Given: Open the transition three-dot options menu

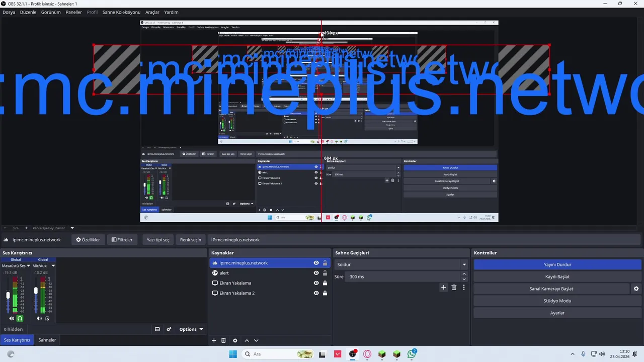Looking at the screenshot, I should 464,288.
